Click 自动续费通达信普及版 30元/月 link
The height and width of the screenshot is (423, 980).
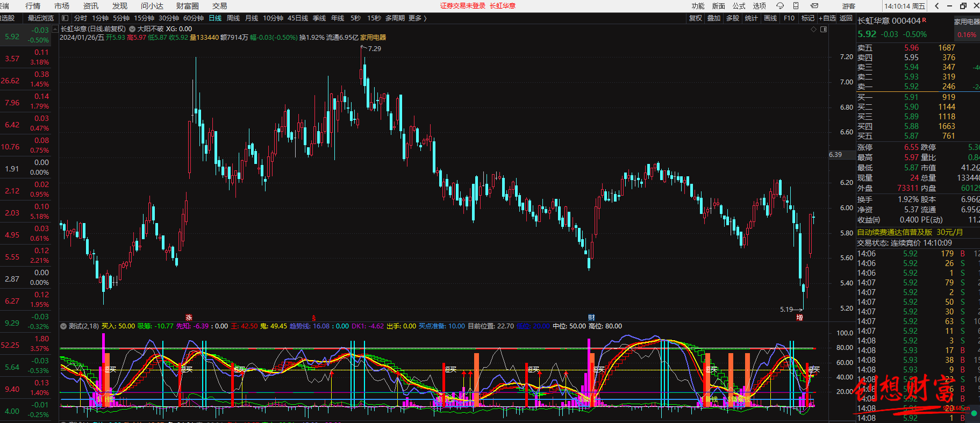tap(910, 232)
